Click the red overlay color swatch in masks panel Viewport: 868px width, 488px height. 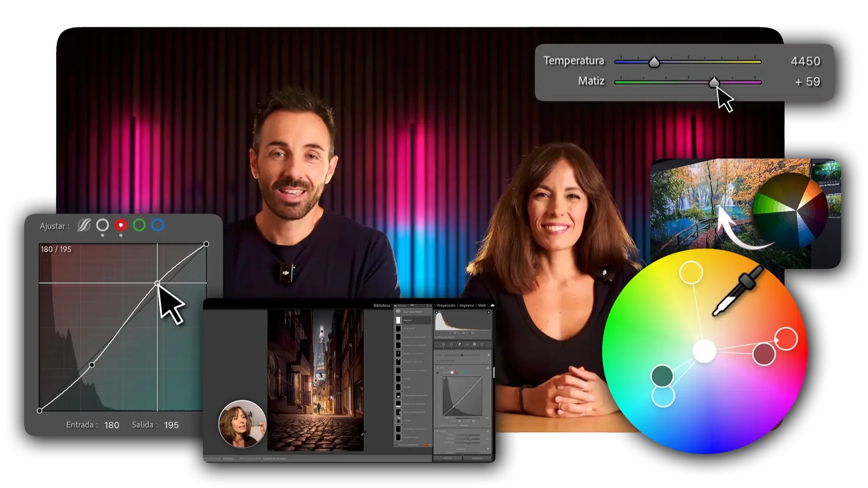426,445
